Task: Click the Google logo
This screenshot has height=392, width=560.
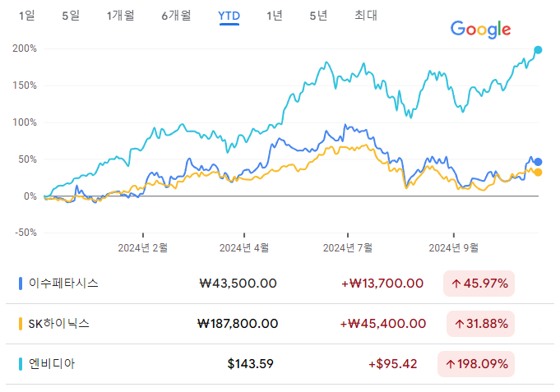Action: point(481,30)
